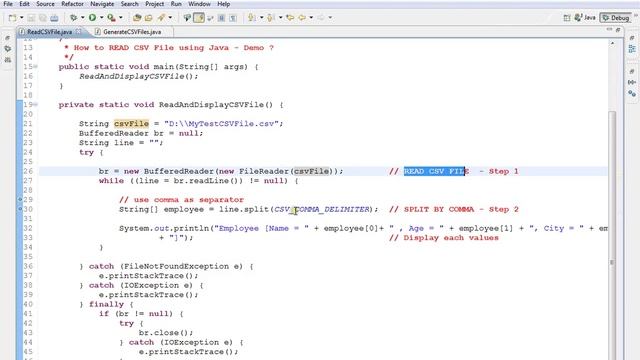Open the New file dropdown arrow
640x360 pixels.
coord(22,18)
